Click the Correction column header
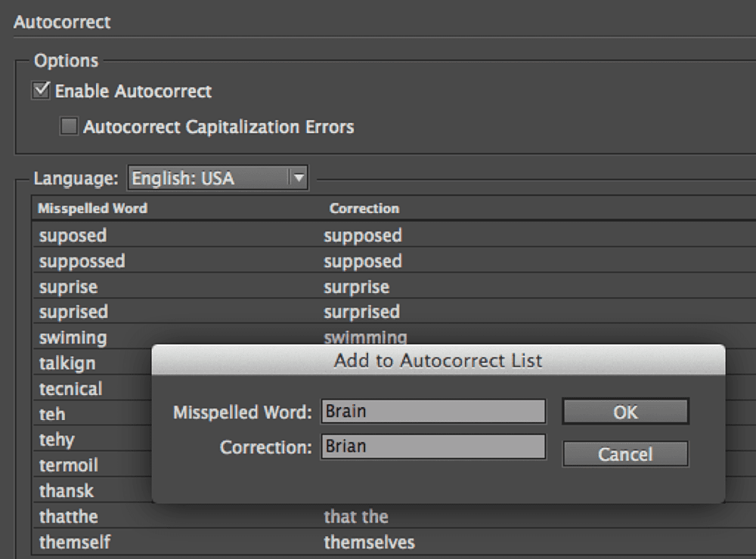 (364, 208)
